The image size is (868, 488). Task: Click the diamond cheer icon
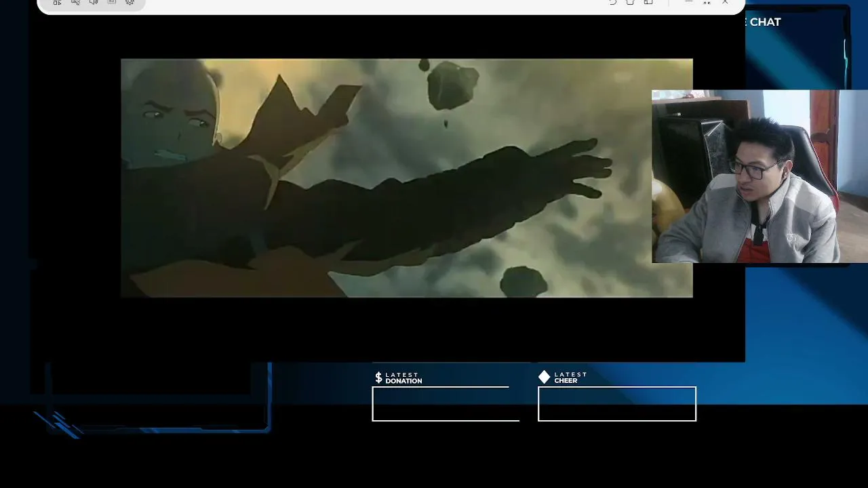(544, 377)
